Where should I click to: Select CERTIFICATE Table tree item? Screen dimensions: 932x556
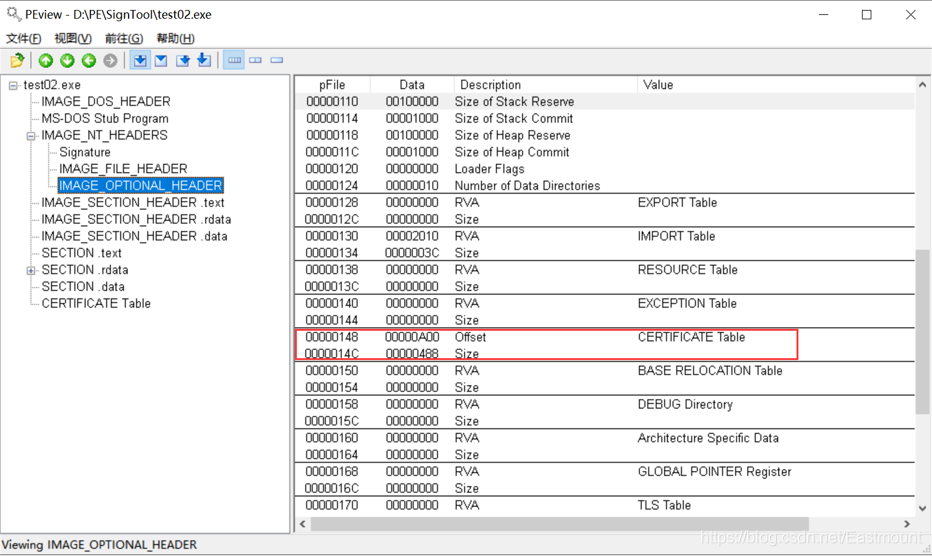(x=96, y=303)
